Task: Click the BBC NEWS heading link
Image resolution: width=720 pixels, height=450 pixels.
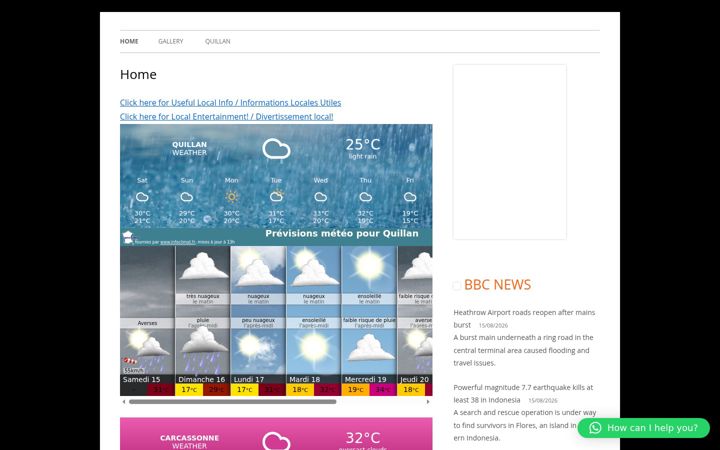Action: point(497,285)
